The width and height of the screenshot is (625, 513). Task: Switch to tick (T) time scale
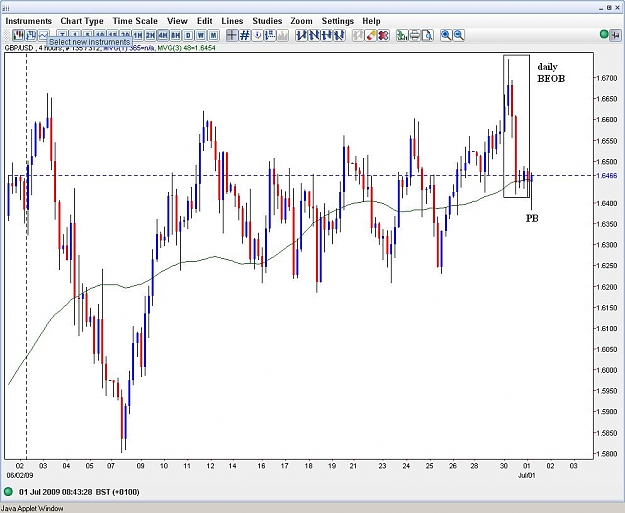click(x=62, y=35)
